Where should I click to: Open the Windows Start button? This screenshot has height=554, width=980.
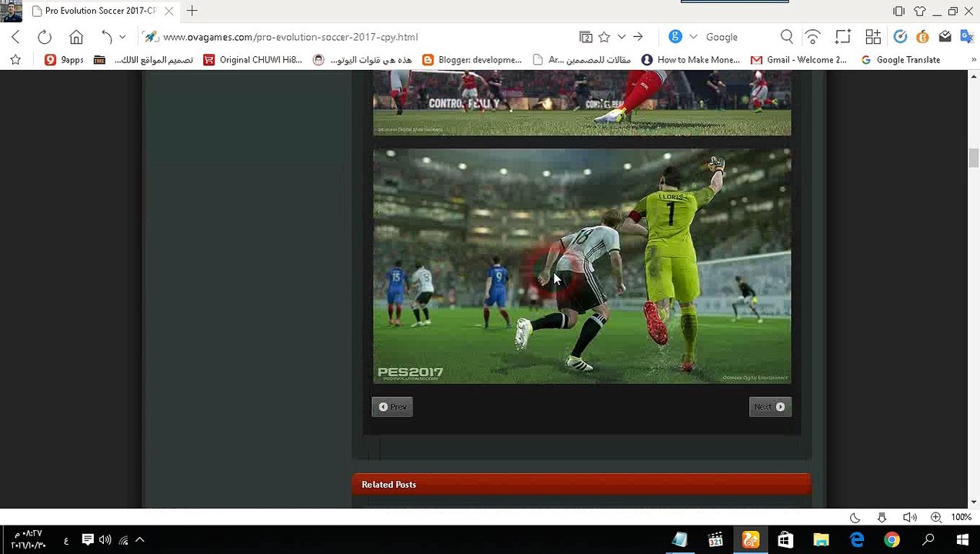(x=962, y=540)
